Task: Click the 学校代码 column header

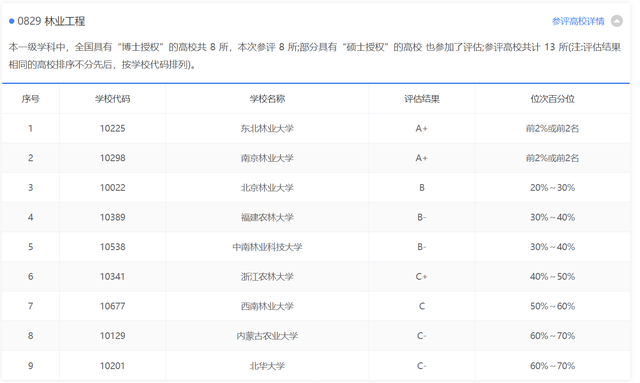Action: pos(113,99)
